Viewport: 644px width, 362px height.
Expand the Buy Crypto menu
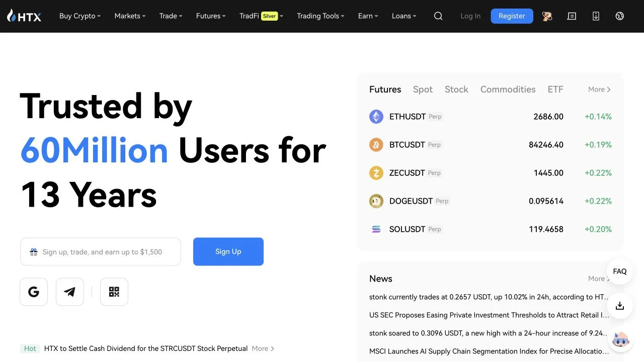[x=80, y=16]
